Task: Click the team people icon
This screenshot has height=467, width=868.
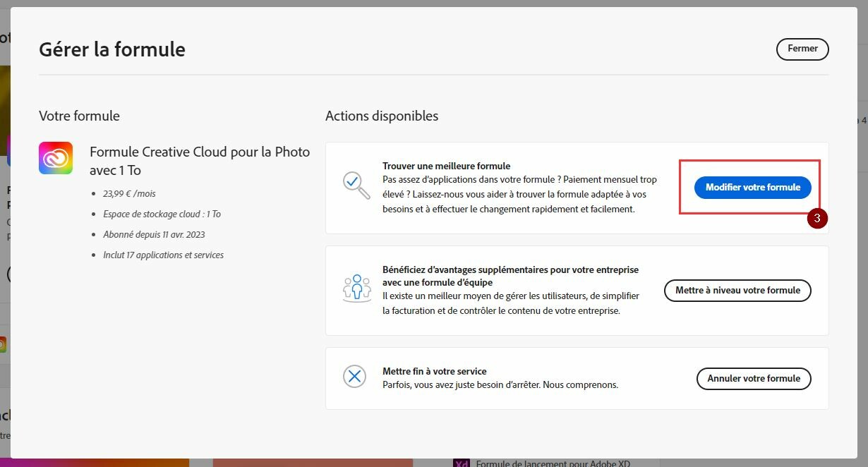Action: 356,289
